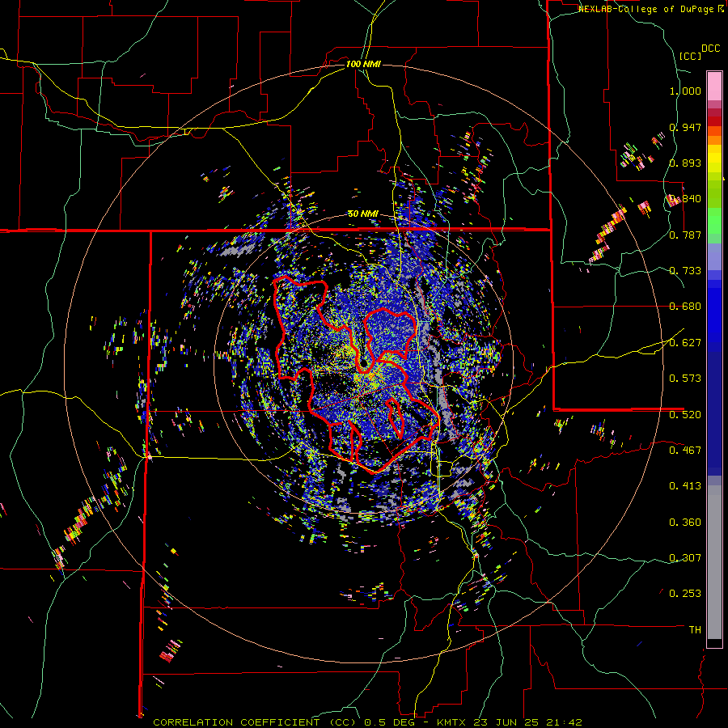Click the [CC] legend unit label
Screen dimensions: 728x728
click(x=690, y=56)
